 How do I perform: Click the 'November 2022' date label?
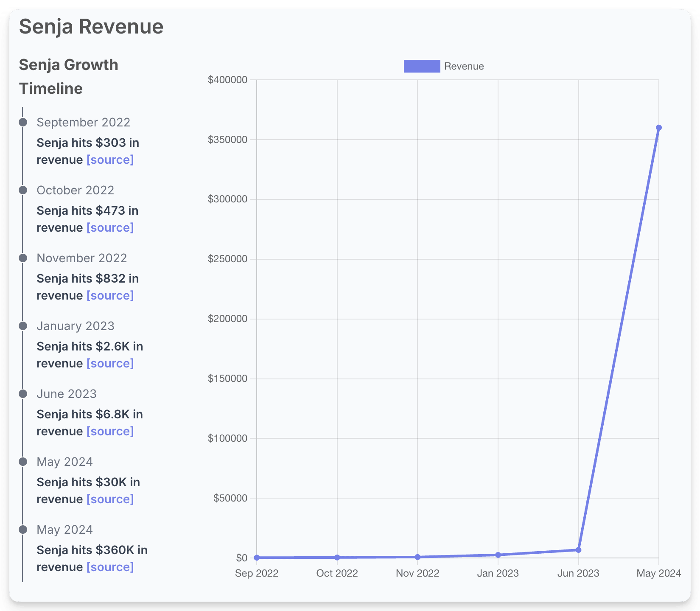click(x=82, y=258)
